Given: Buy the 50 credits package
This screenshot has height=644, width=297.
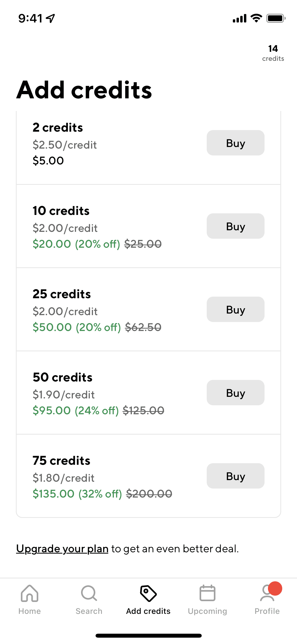Looking at the screenshot, I should [235, 393].
